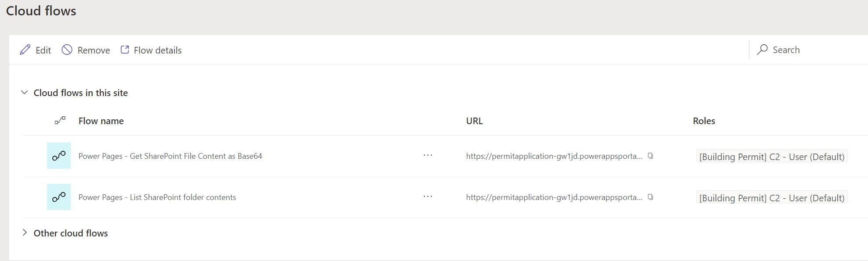The image size is (868, 261).
Task: Select the flow icon beside List SharePoint folder contents
Action: (58, 197)
